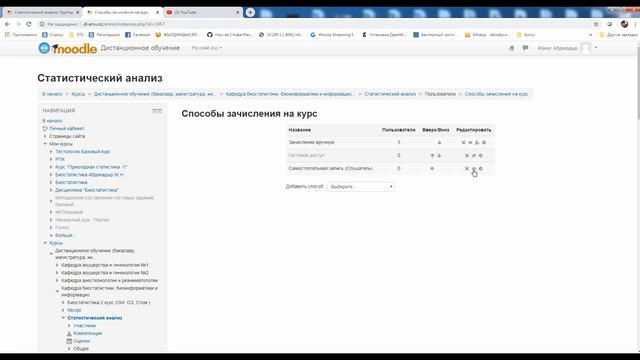The image size is (640, 360).
Task: Open 'Курс "Прикладная статистика - 1"'
Action: (91, 167)
